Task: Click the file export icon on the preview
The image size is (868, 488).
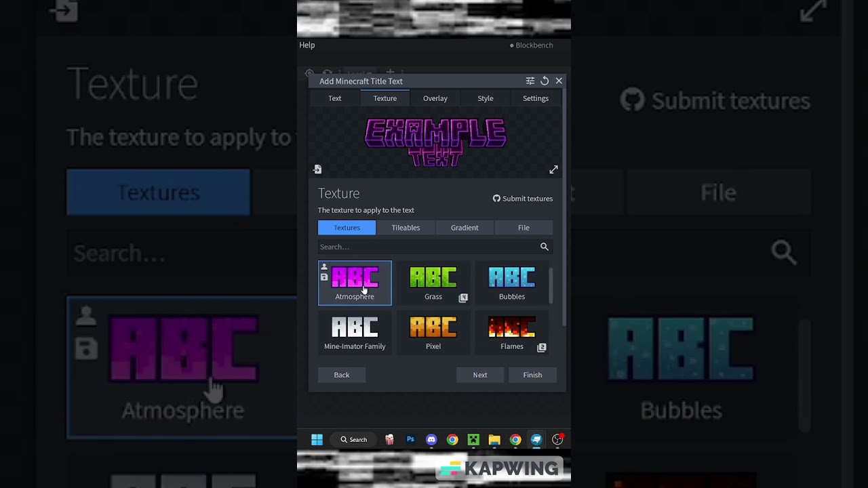Action: (317, 169)
